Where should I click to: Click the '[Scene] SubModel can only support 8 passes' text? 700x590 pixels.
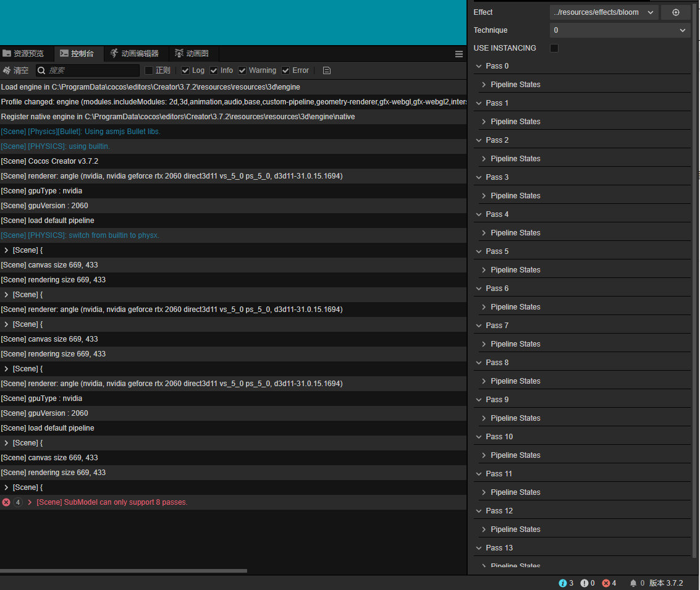112,502
